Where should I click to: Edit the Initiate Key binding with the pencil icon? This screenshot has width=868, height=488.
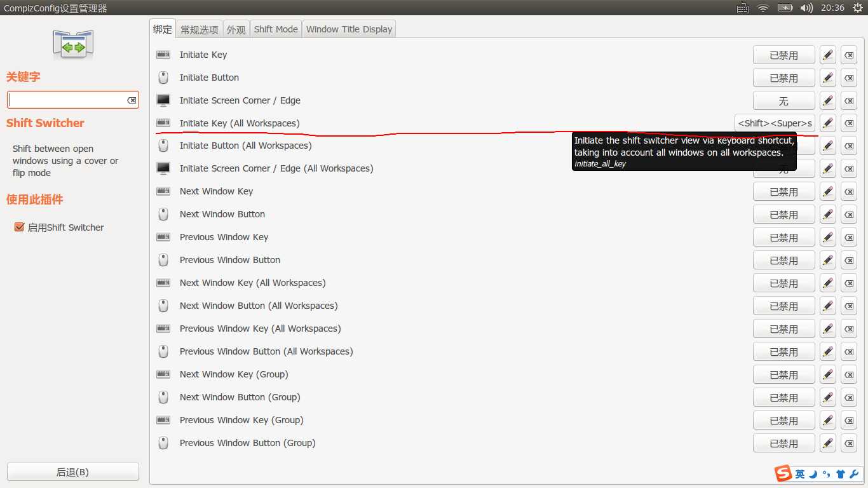[x=827, y=55]
